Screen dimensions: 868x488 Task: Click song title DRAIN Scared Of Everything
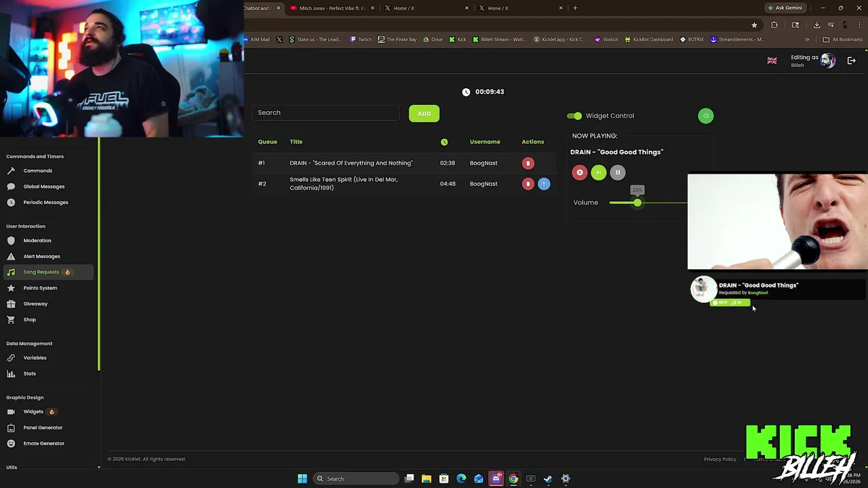tap(351, 163)
